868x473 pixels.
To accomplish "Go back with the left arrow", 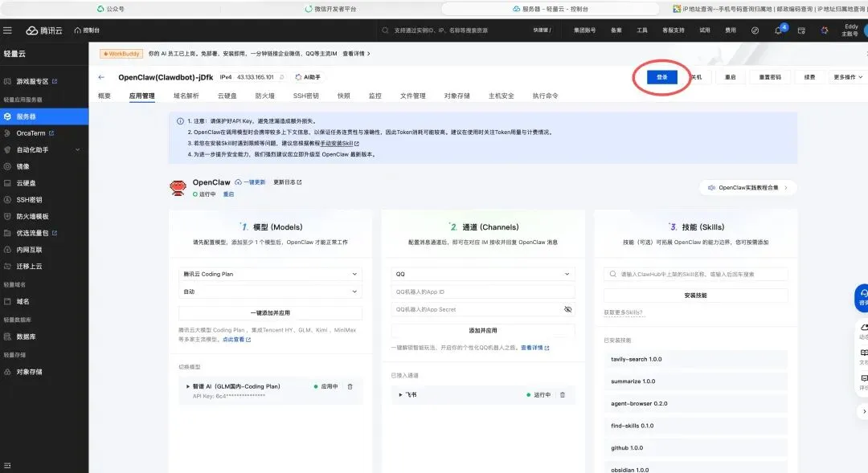I will tap(101, 77).
